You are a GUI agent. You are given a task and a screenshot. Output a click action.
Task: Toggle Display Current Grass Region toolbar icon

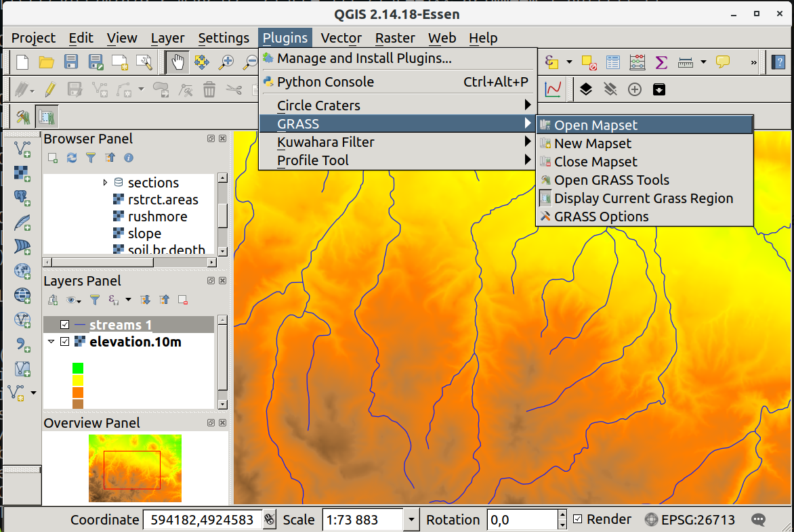point(47,117)
